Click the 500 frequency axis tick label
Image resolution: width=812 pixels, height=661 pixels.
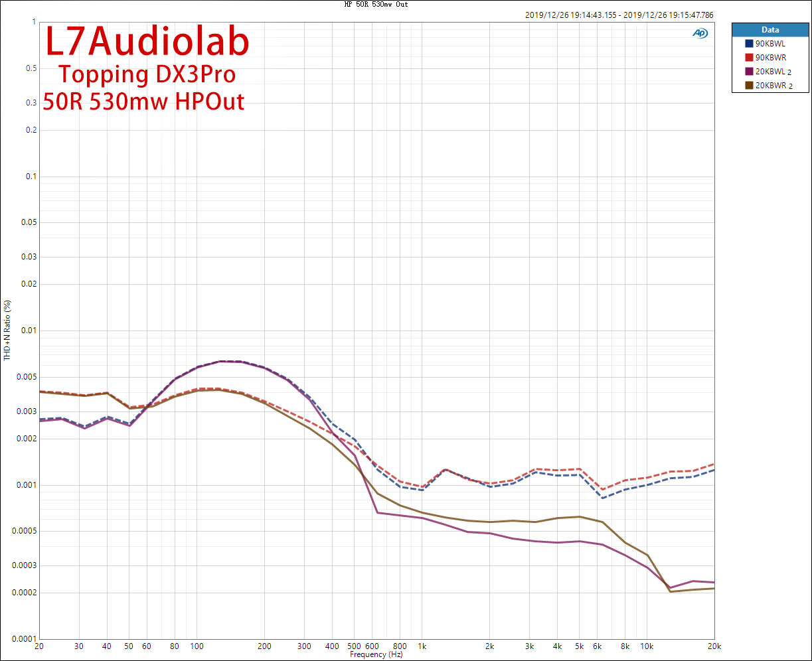tap(354, 646)
